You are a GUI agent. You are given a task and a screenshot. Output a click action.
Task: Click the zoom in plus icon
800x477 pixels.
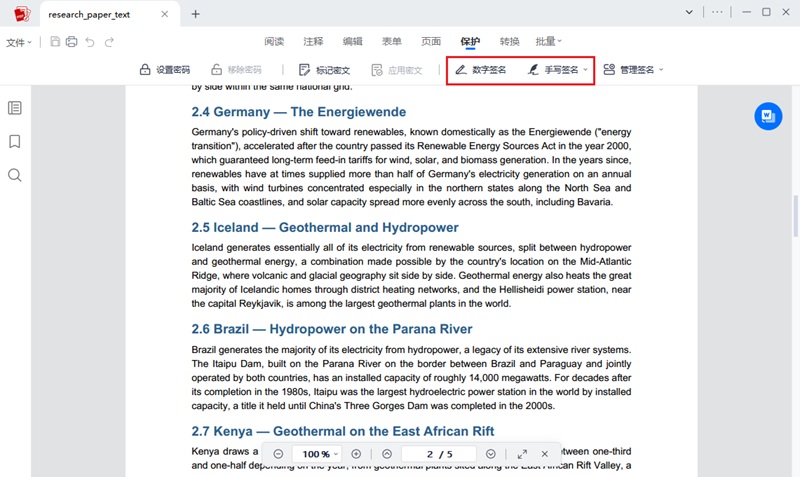356,454
